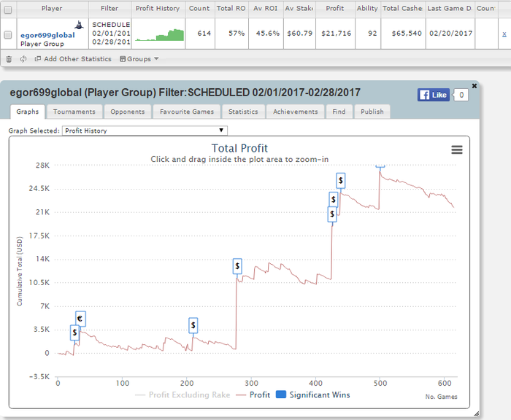
Task: Sort by the Ability column header
Action: click(x=367, y=9)
